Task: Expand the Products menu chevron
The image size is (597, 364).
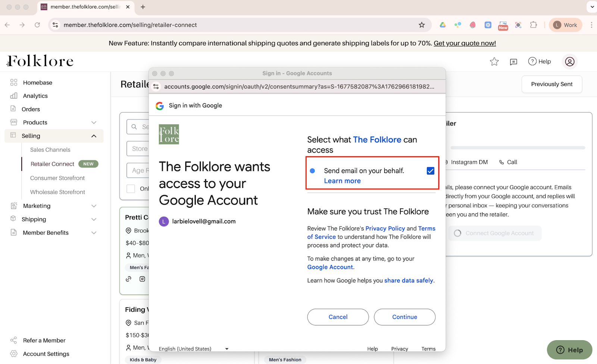Action: pyautogui.click(x=94, y=123)
